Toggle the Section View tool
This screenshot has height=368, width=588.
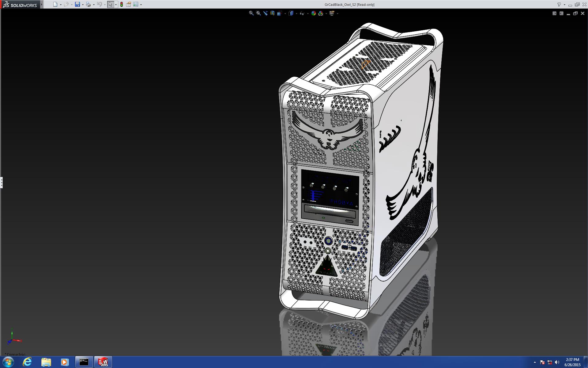click(x=272, y=13)
